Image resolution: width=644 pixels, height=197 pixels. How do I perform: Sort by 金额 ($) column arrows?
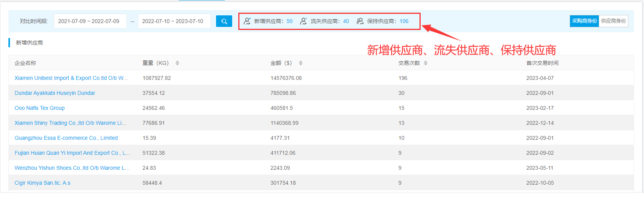[x=301, y=63]
